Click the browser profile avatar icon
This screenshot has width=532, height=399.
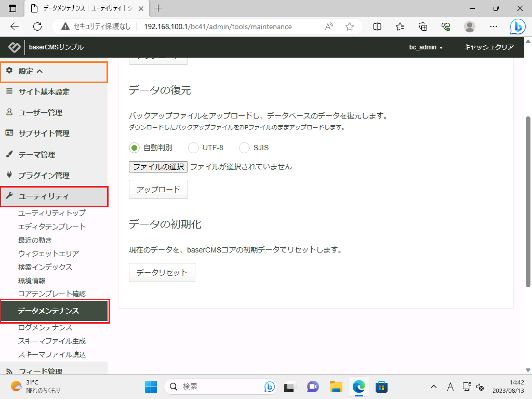469,26
